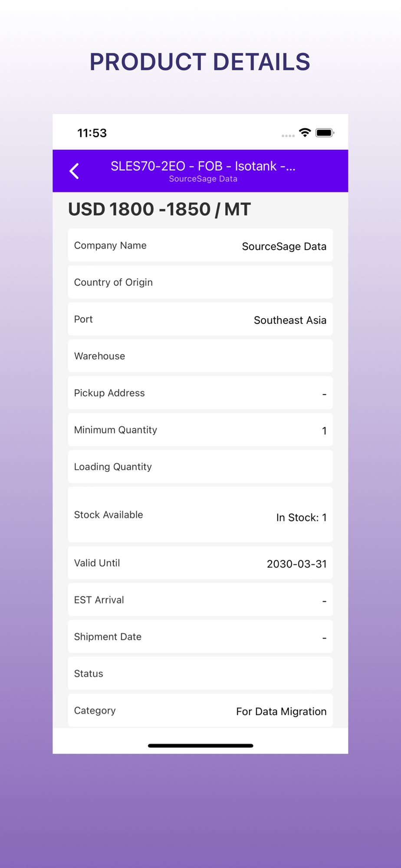The width and height of the screenshot is (401, 868).
Task: Tap the back chevron arrow
Action: (74, 171)
